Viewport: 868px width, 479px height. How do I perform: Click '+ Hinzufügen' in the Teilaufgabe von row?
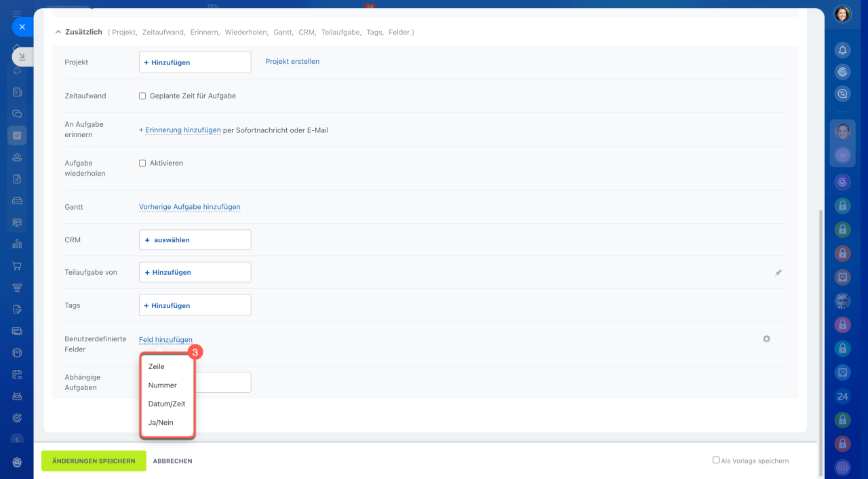(195, 272)
